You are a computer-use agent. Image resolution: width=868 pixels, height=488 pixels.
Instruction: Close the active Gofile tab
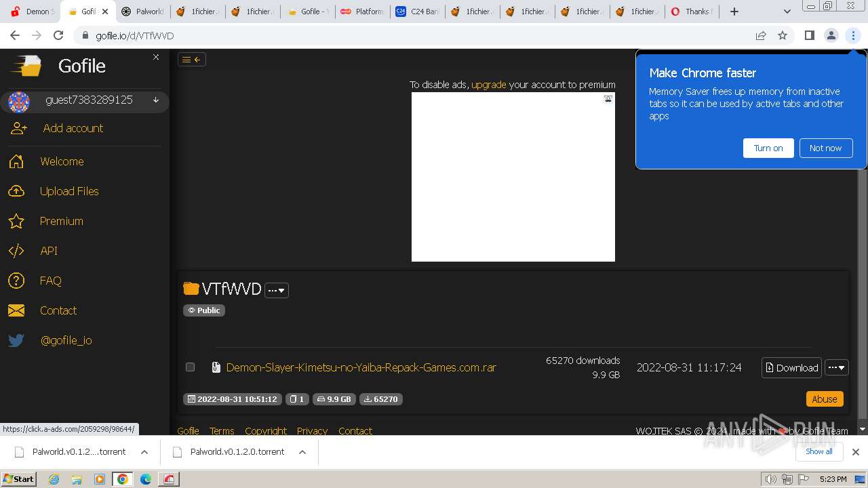pos(105,12)
